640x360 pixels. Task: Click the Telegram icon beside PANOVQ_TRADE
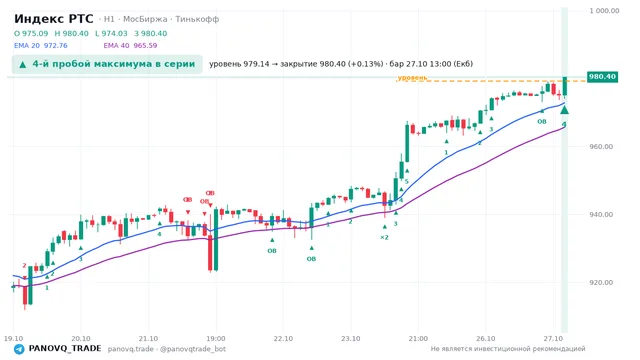(x=19, y=349)
